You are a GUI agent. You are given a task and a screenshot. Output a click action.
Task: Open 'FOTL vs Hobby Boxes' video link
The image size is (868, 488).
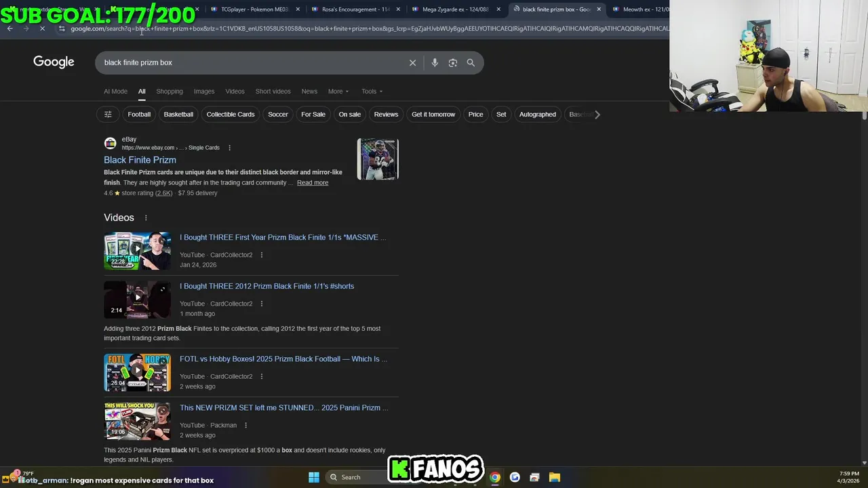[283, 359]
